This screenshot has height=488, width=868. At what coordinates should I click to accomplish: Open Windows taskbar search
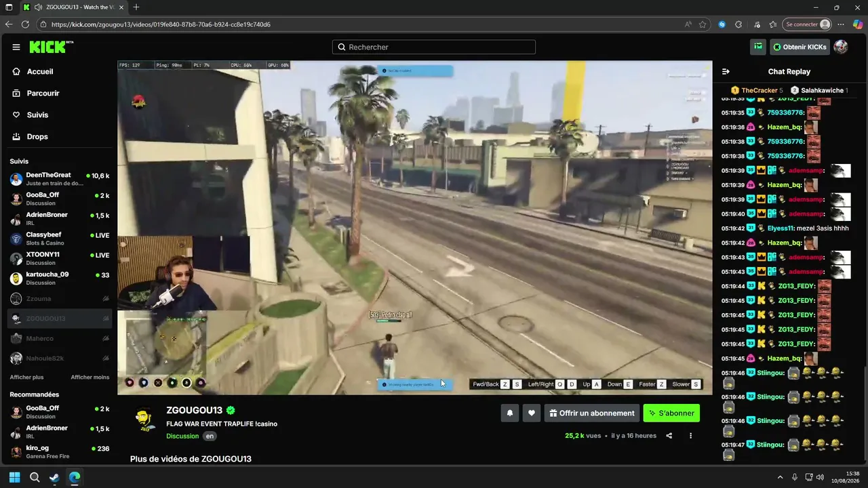click(x=35, y=477)
